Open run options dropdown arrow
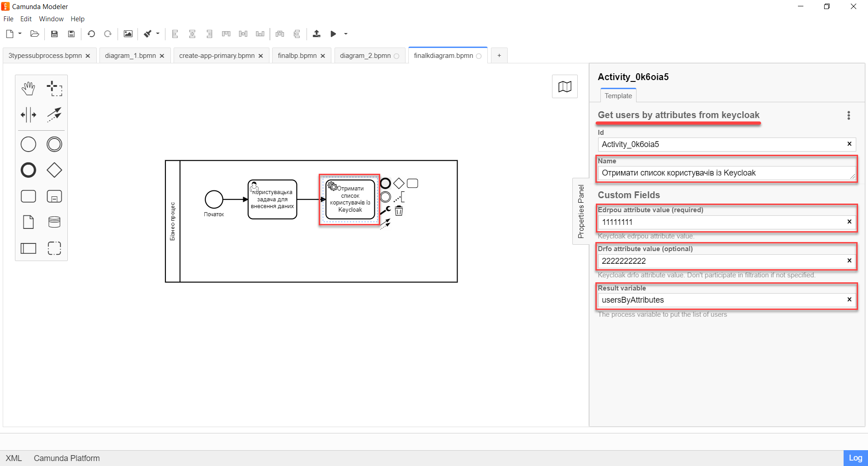This screenshot has height=466, width=868. pyautogui.click(x=346, y=34)
